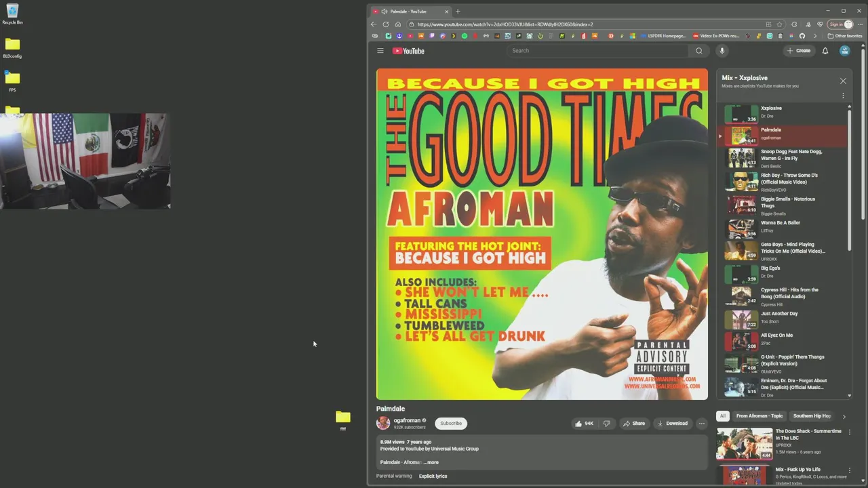Click the browser home icon

pyautogui.click(x=398, y=24)
